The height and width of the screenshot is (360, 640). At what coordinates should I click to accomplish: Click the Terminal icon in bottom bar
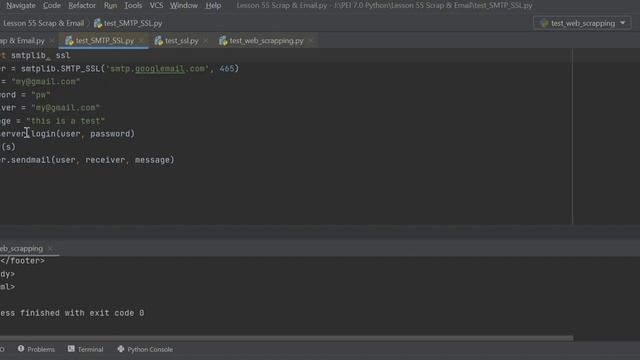(71, 349)
